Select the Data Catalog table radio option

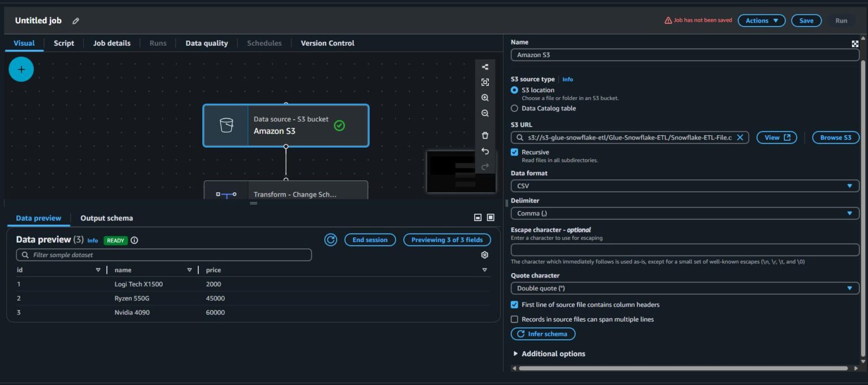click(x=514, y=109)
